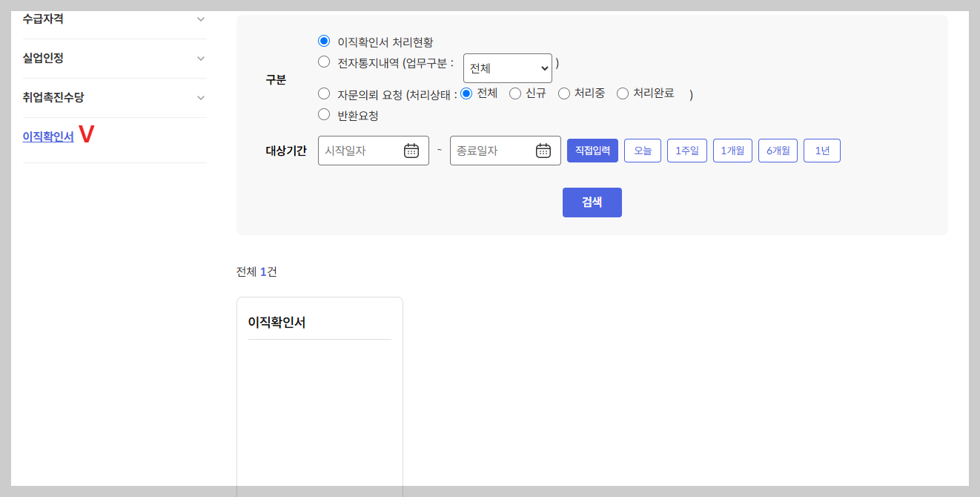Select the 신규 processing status option
980x497 pixels.
tap(514, 93)
